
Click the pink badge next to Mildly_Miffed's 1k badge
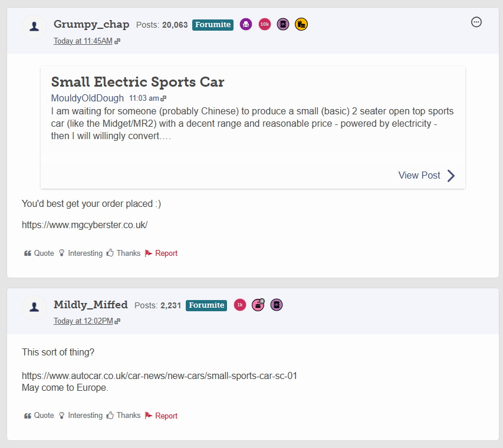(258, 305)
